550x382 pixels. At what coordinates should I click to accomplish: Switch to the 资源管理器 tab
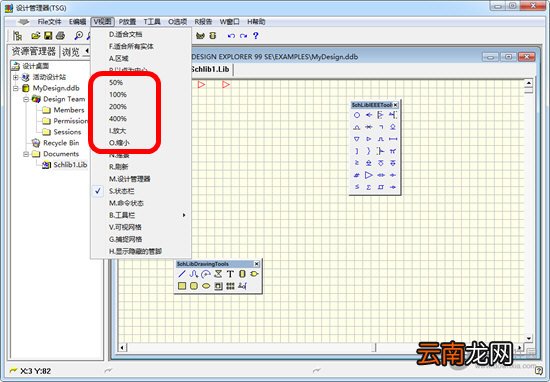coord(34,52)
